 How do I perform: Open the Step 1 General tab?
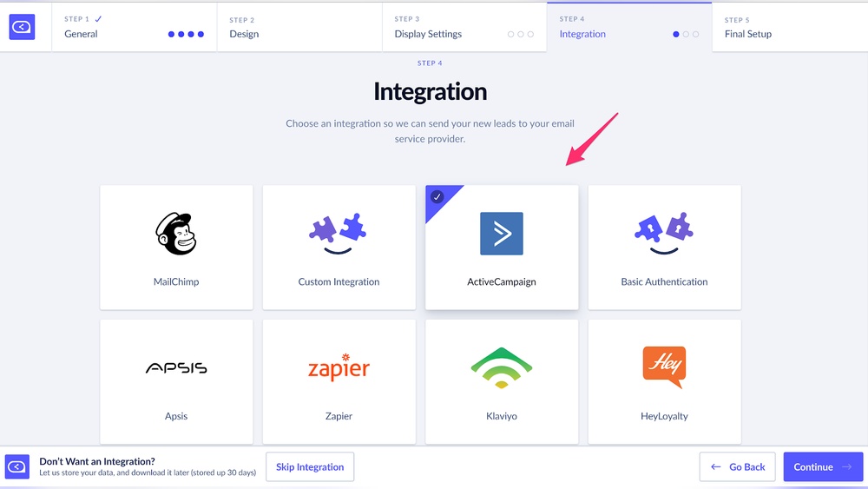[135, 27]
